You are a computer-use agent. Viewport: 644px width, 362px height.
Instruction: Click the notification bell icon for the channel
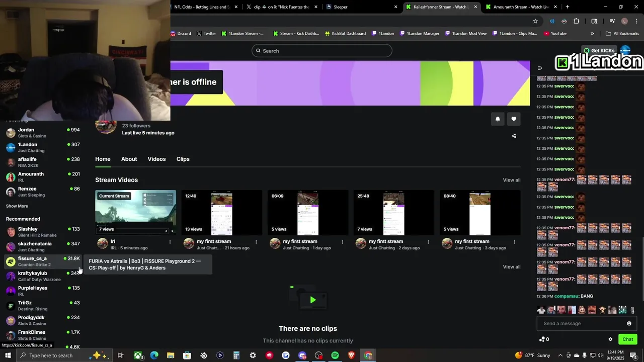498,119
